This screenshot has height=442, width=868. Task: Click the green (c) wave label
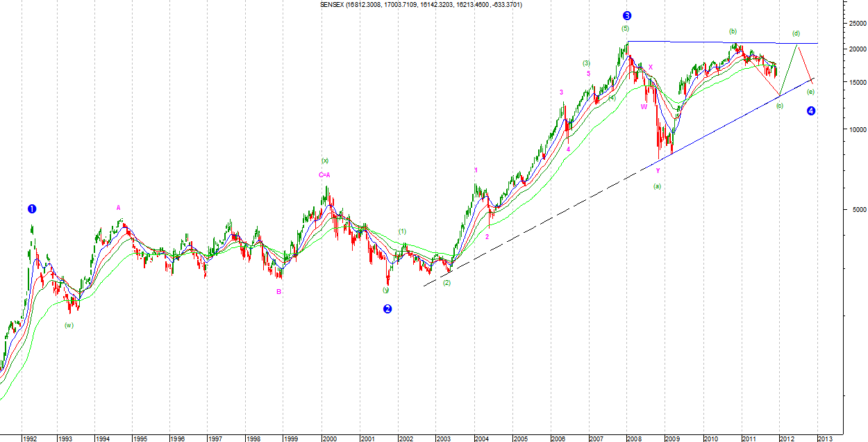pos(780,106)
